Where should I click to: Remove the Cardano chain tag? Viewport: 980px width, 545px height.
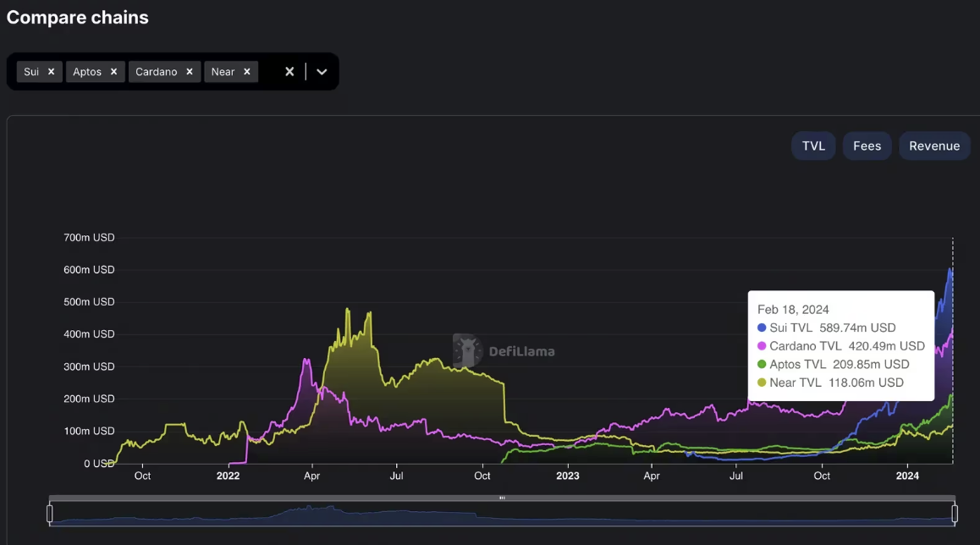[190, 72]
